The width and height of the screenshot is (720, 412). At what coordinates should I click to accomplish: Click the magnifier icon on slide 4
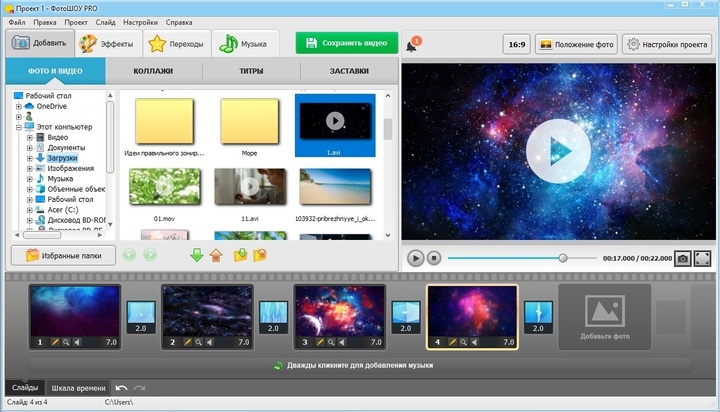point(463,342)
